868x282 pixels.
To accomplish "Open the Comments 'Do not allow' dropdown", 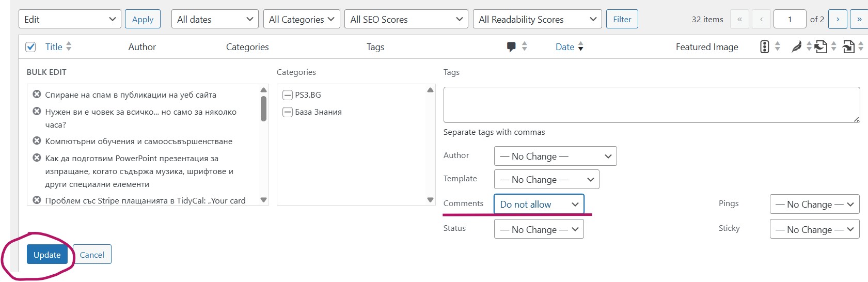I will 539,204.
